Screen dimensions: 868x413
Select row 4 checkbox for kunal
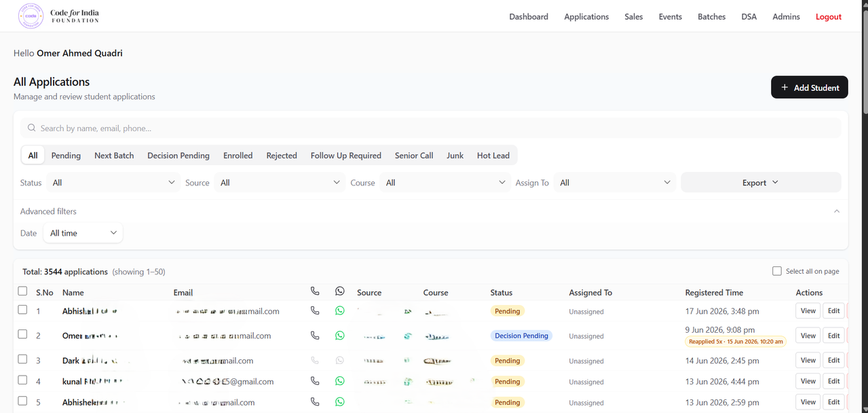point(22,380)
